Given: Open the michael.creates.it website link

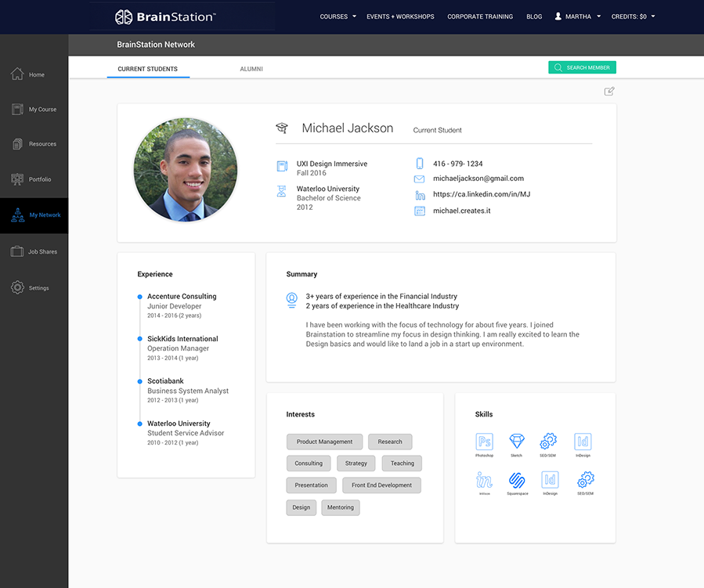Looking at the screenshot, I should tap(461, 211).
